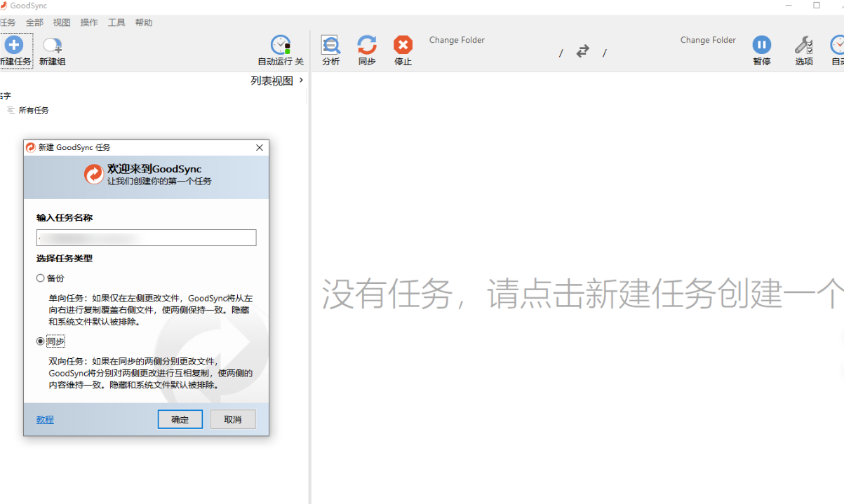This screenshot has height=504, width=844.
Task: Click the swap direction arrows between folder paths
Action: click(x=582, y=51)
